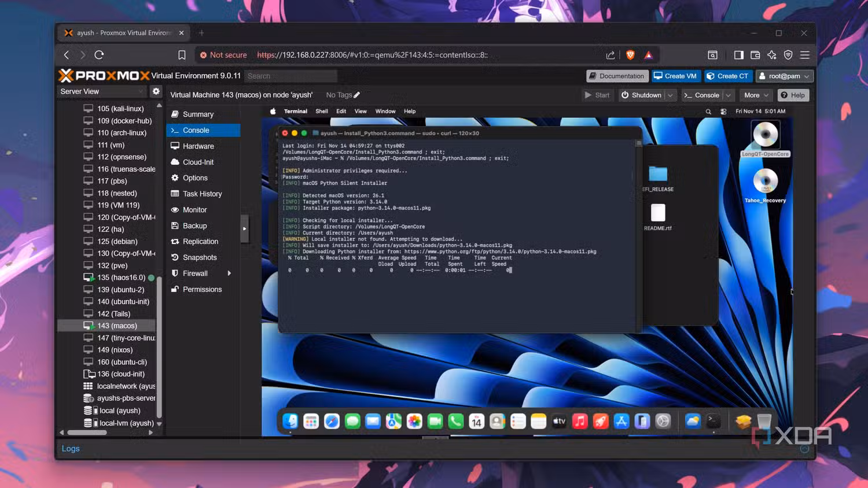Open Terminal icon in the macOS dock
Screen dimensions: 868x488
(713, 421)
